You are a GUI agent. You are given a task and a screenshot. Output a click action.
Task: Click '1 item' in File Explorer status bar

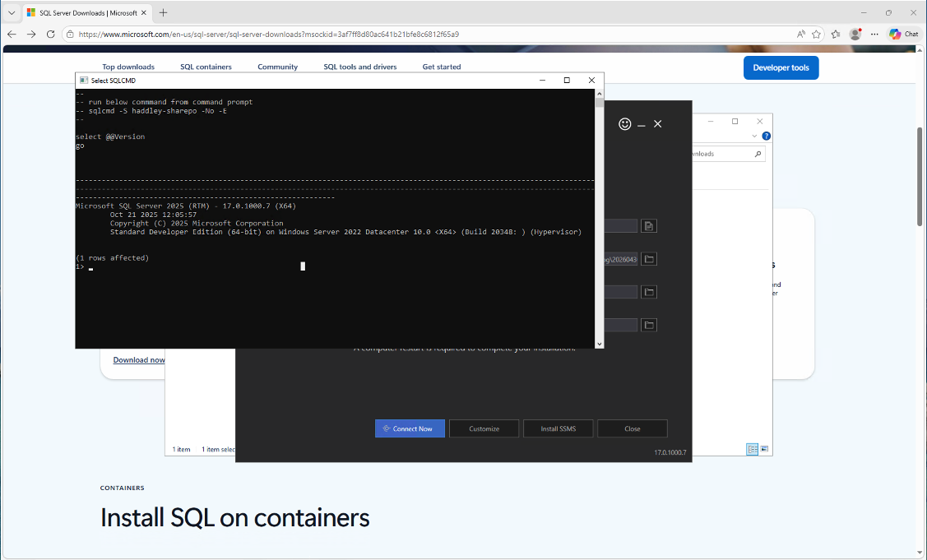pos(182,450)
